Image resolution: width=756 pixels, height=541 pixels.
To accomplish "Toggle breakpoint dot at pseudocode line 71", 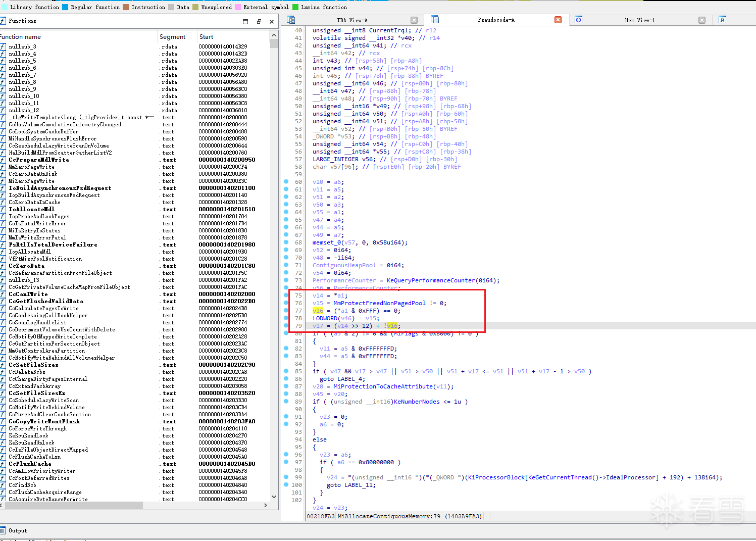I will coord(286,265).
